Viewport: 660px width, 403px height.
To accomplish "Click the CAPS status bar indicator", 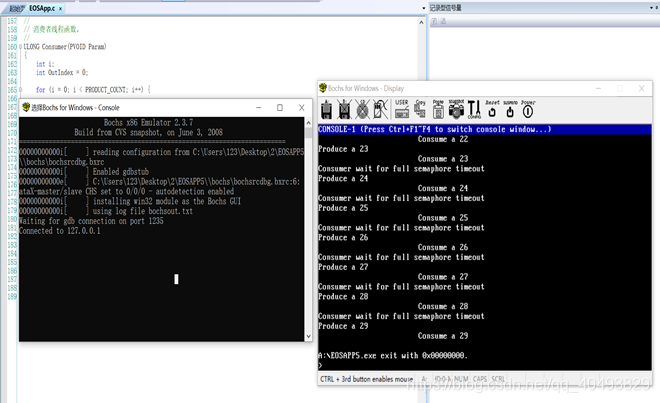I will pyautogui.click(x=479, y=379).
